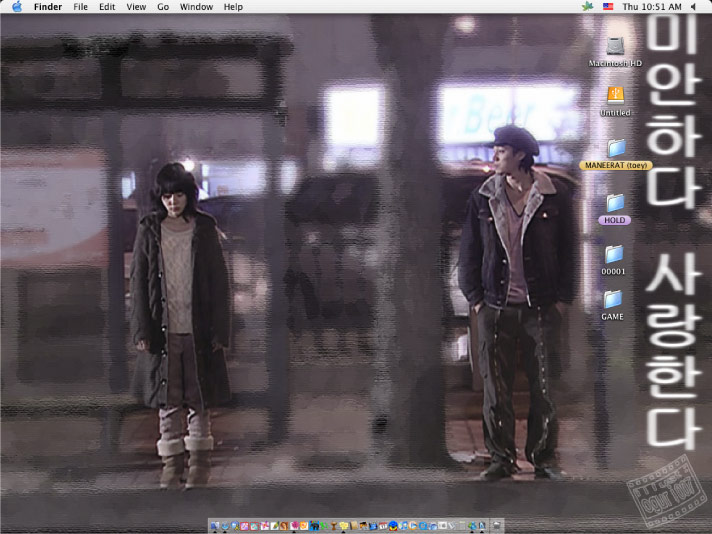Open the File menu
712x534 pixels.
point(80,7)
